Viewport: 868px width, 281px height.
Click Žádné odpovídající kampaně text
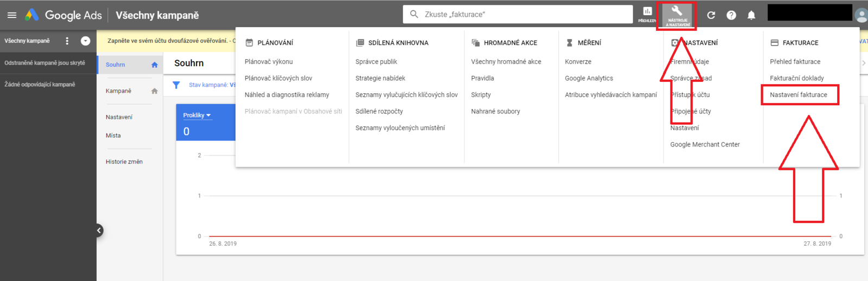(40, 85)
